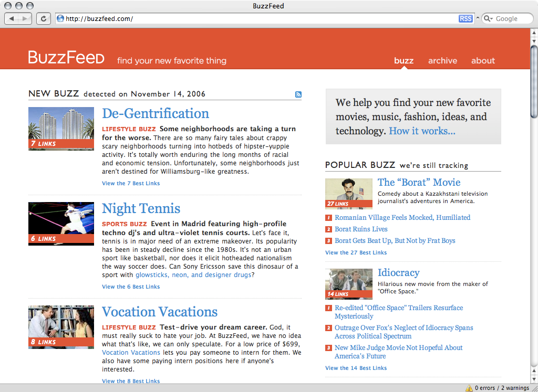
Task: Open The "Borat" Movie headline
Action: click(419, 182)
